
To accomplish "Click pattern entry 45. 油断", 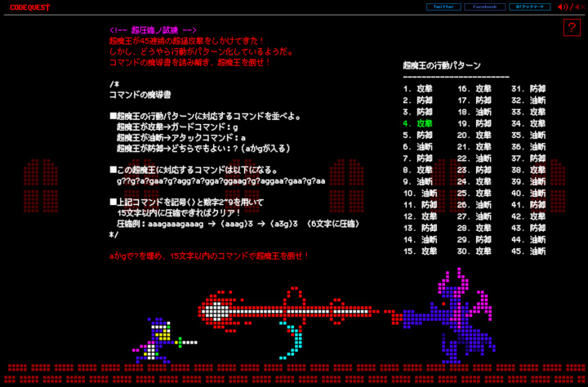I will pyautogui.click(x=528, y=251).
